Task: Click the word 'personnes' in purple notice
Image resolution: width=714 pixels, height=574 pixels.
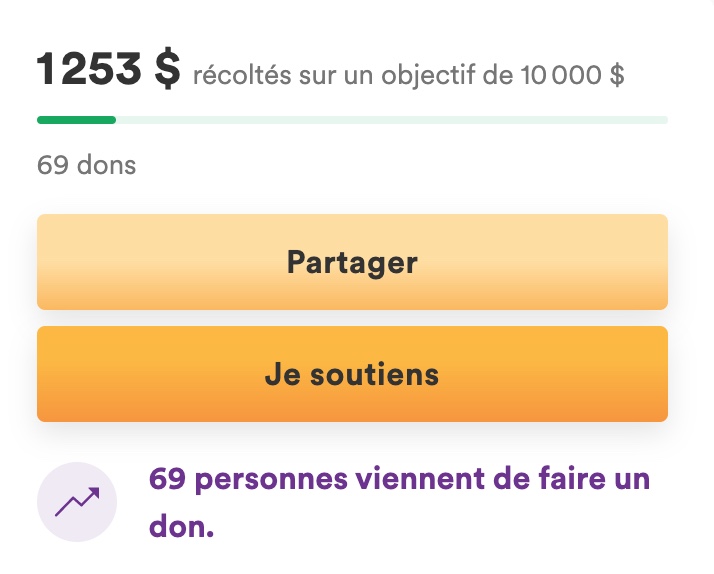Action: tap(271, 480)
